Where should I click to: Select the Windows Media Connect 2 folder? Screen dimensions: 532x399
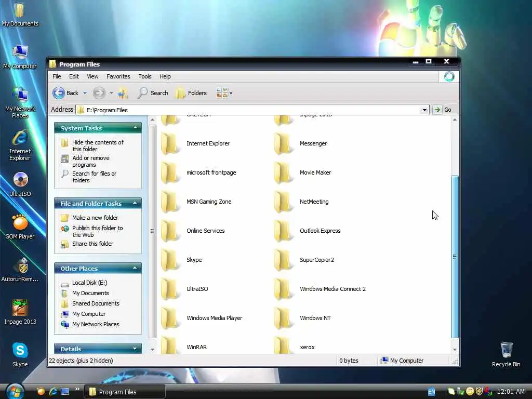click(x=320, y=289)
